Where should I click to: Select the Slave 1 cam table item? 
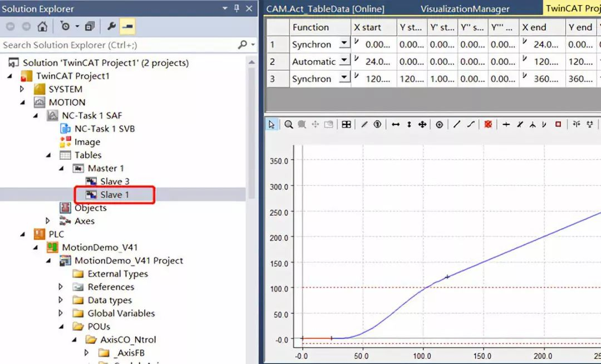coord(114,195)
